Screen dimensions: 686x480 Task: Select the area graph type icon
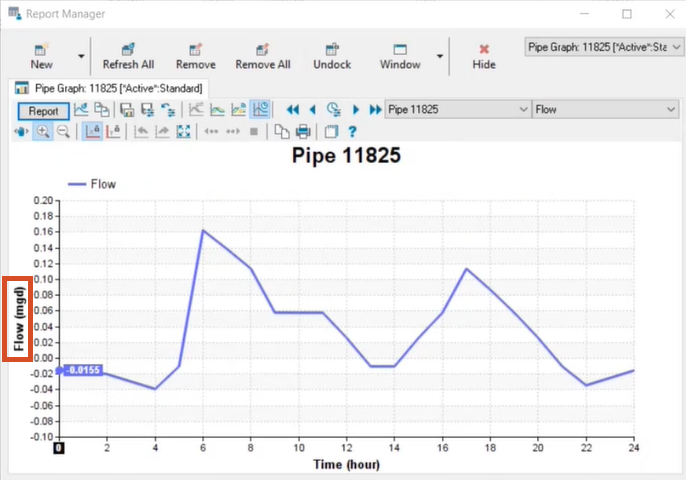pyautogui.click(x=217, y=109)
